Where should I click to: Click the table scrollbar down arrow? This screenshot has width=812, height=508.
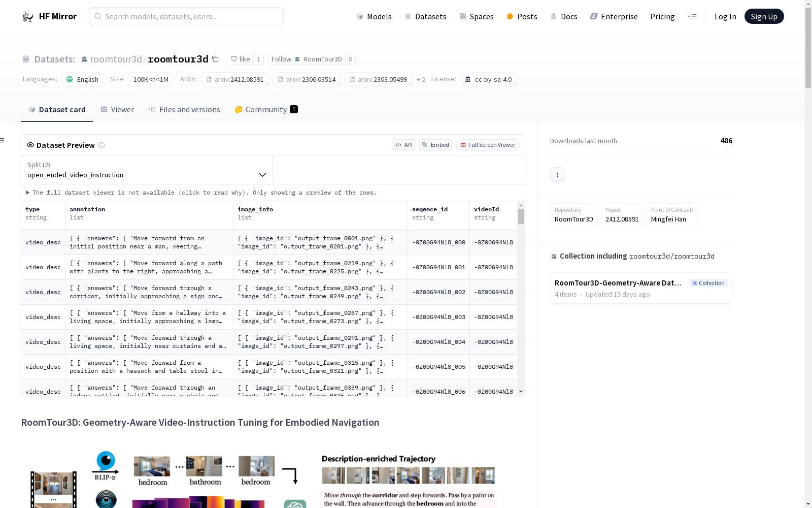(x=521, y=392)
